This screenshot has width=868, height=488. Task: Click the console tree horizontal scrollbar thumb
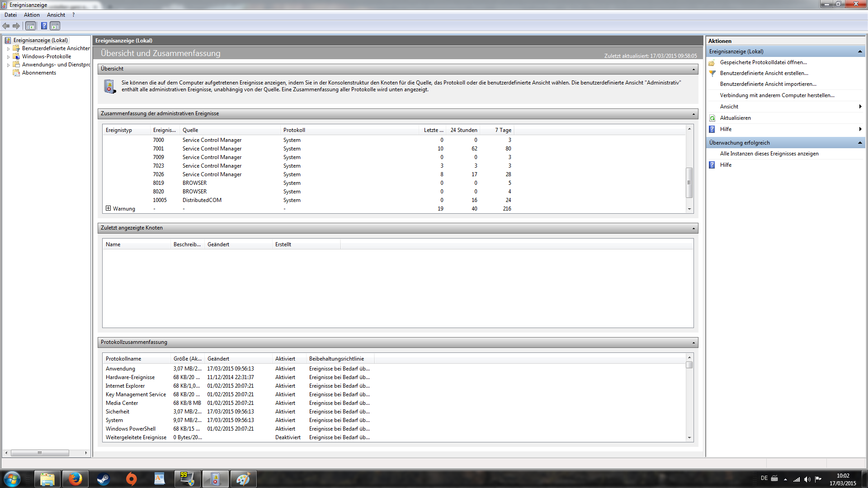pos(40,453)
